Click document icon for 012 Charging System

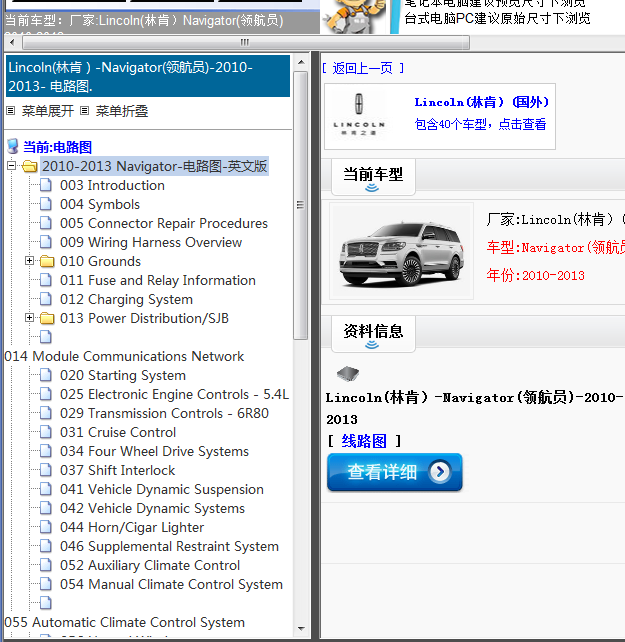46,299
